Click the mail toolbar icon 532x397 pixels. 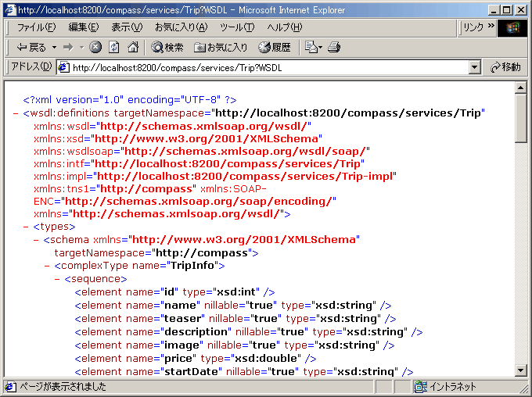[313, 47]
